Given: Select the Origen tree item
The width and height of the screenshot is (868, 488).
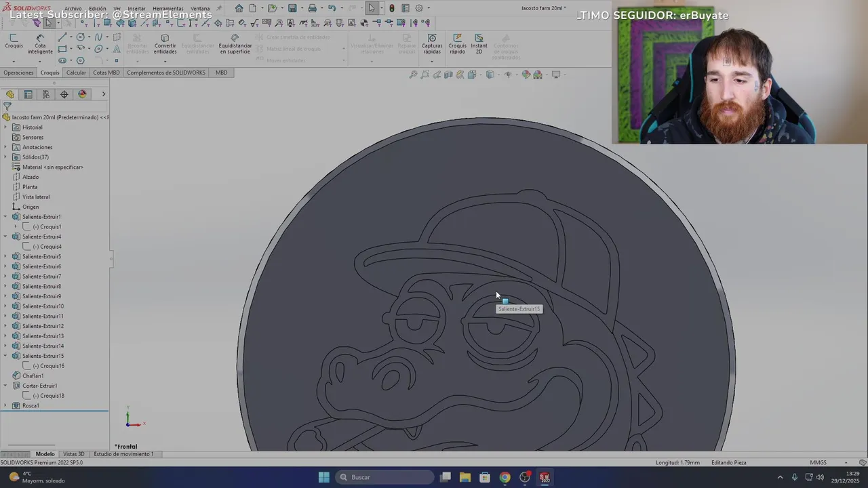Looking at the screenshot, I should pyautogui.click(x=31, y=207).
